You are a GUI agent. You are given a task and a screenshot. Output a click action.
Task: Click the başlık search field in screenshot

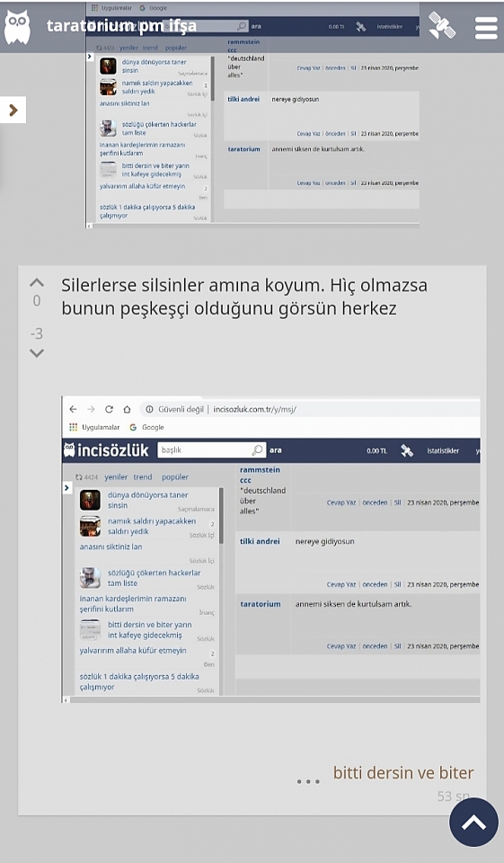point(211,450)
